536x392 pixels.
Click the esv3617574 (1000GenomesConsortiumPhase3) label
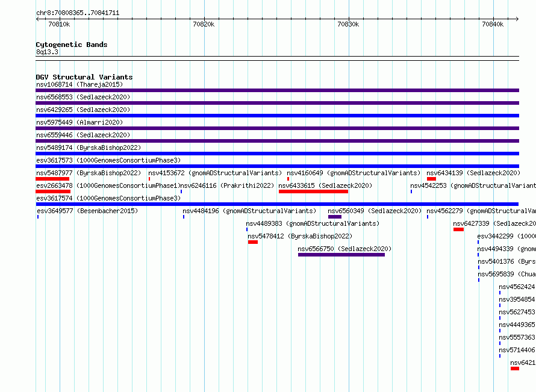[108, 198]
